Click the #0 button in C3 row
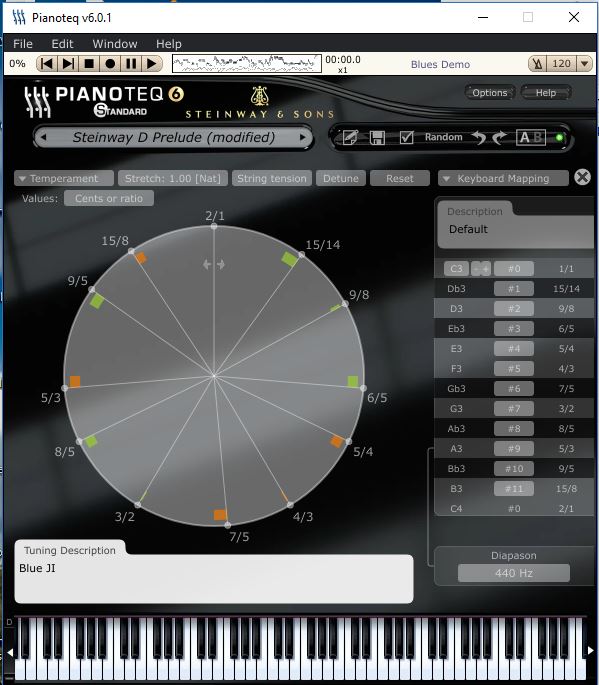 click(514, 269)
